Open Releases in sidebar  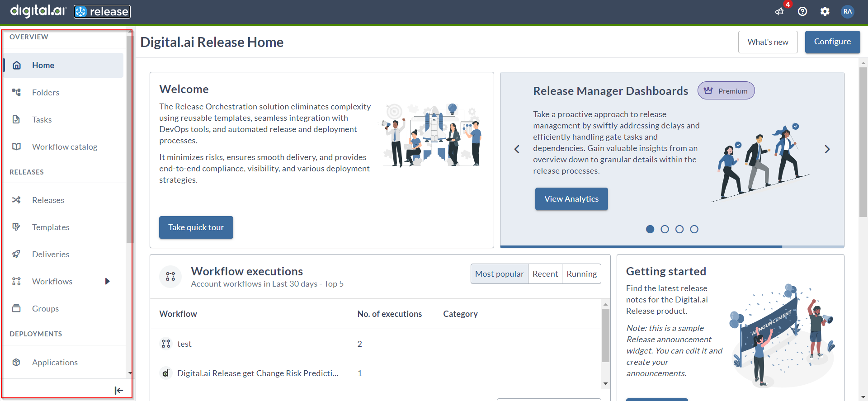click(x=63, y=200)
